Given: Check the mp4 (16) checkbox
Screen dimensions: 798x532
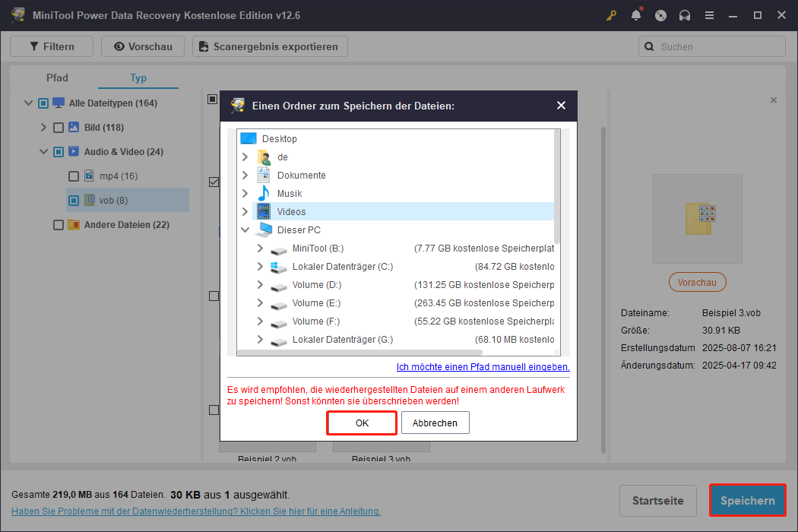Looking at the screenshot, I should click(74, 176).
